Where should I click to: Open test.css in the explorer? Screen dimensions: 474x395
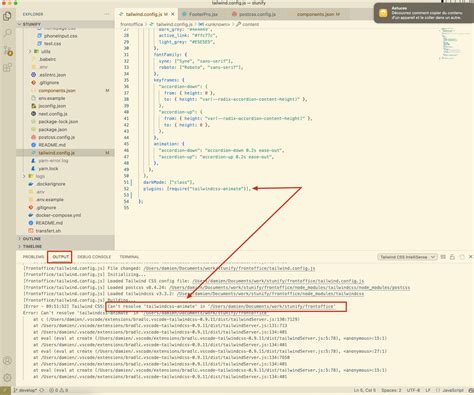pos(53,44)
